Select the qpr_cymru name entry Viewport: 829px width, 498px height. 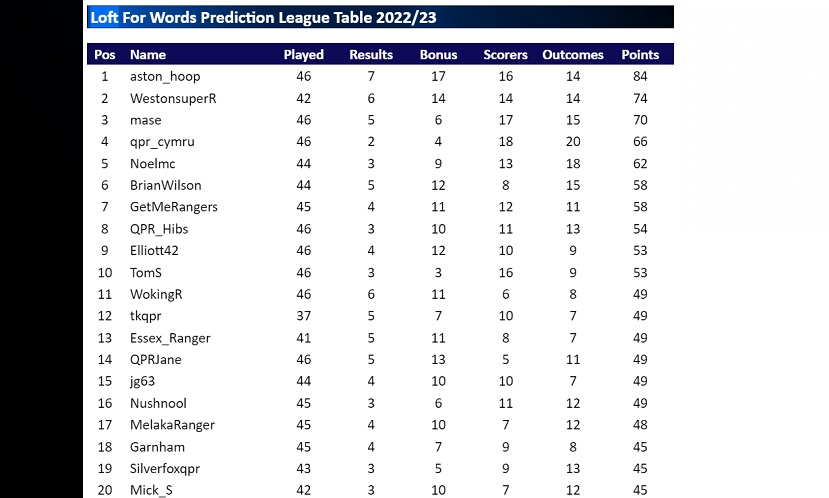[x=162, y=142]
